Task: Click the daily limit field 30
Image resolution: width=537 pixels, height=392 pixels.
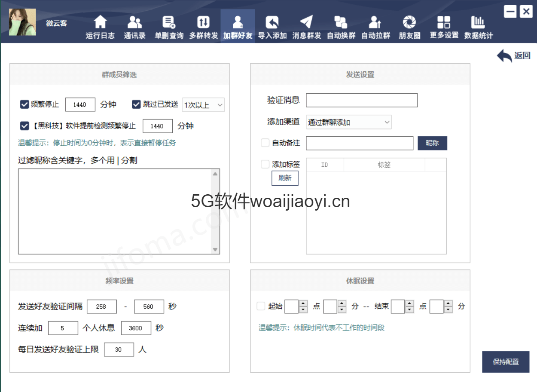Action: pyautogui.click(x=119, y=349)
